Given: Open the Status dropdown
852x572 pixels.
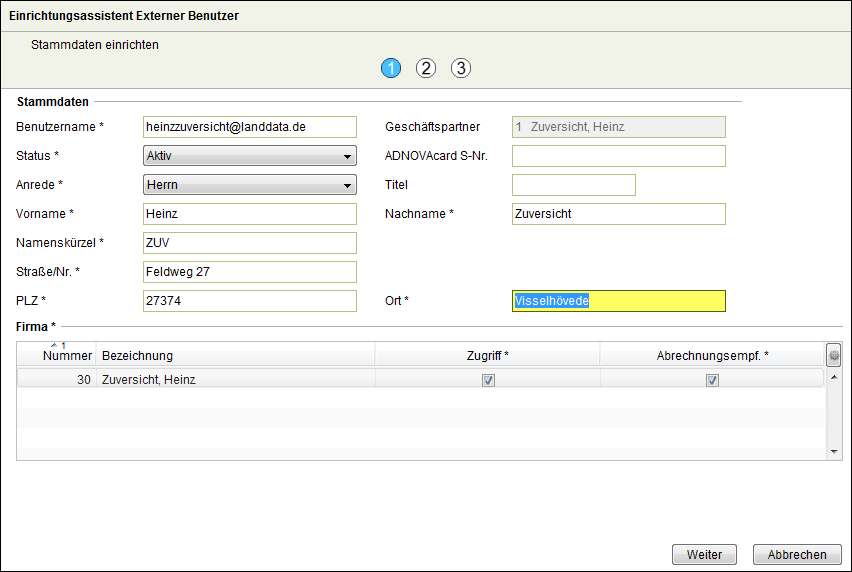Looking at the screenshot, I should pos(250,156).
